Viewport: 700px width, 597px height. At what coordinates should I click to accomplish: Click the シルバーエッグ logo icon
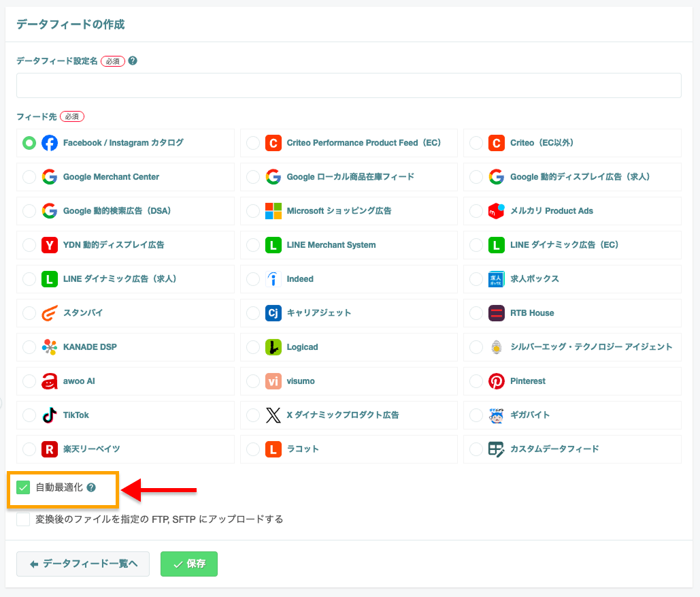click(497, 346)
